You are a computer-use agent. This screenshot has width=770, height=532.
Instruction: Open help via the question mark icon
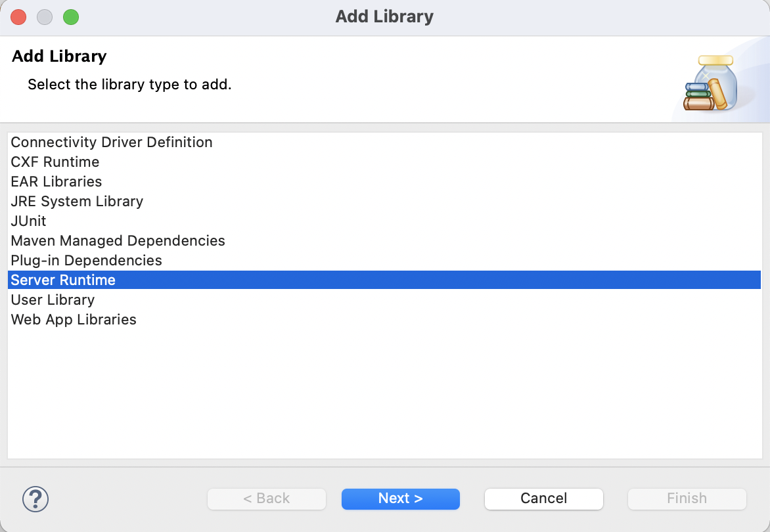click(x=35, y=499)
